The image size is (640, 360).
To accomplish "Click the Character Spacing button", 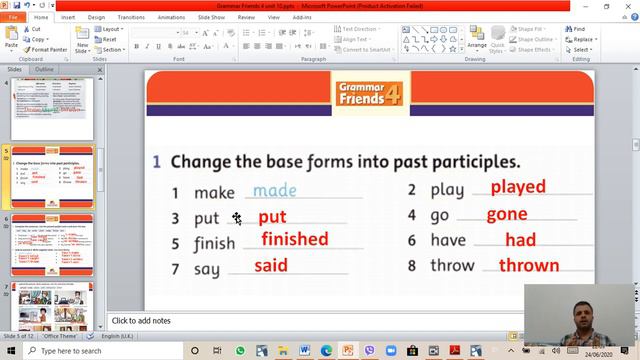I will [x=193, y=47].
